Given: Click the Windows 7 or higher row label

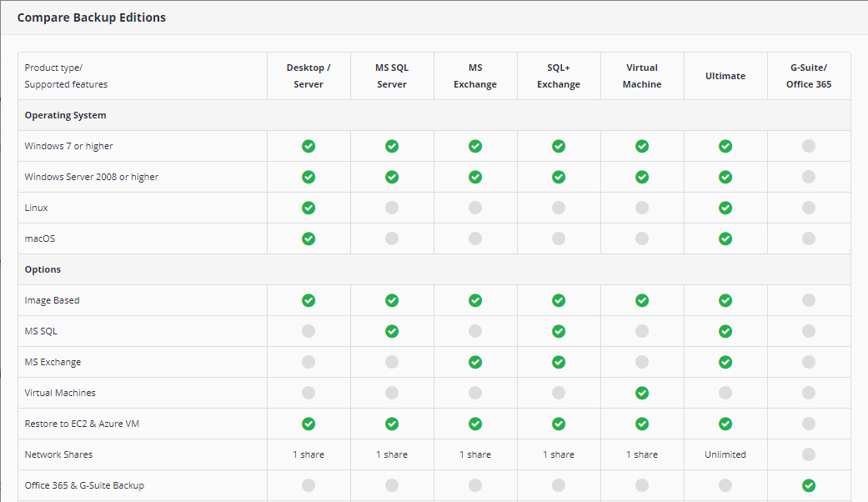Looking at the screenshot, I should [x=68, y=146].
